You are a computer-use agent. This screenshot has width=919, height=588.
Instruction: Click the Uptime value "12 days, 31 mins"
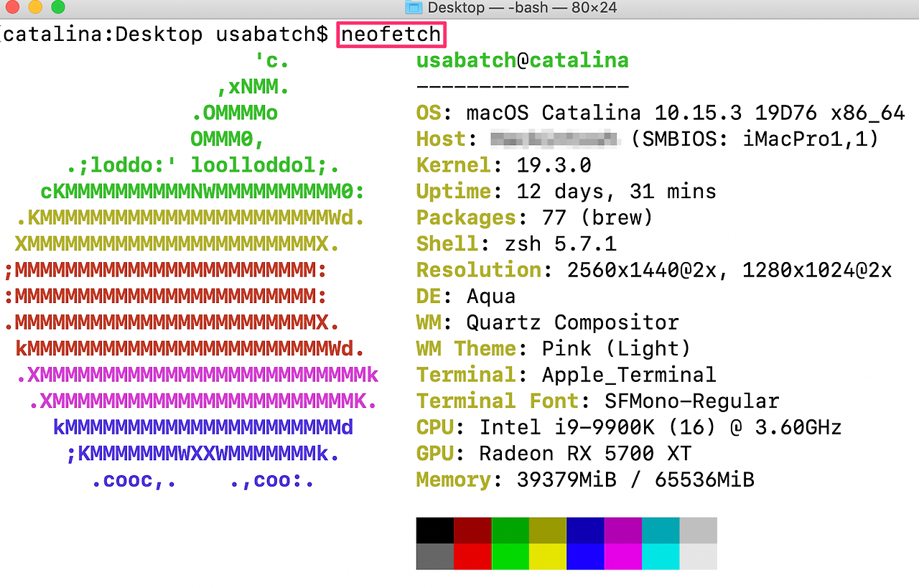coord(617,192)
